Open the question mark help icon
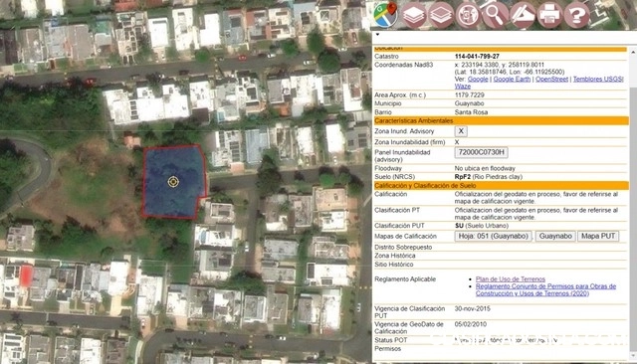637x364 pixels. 577,15
